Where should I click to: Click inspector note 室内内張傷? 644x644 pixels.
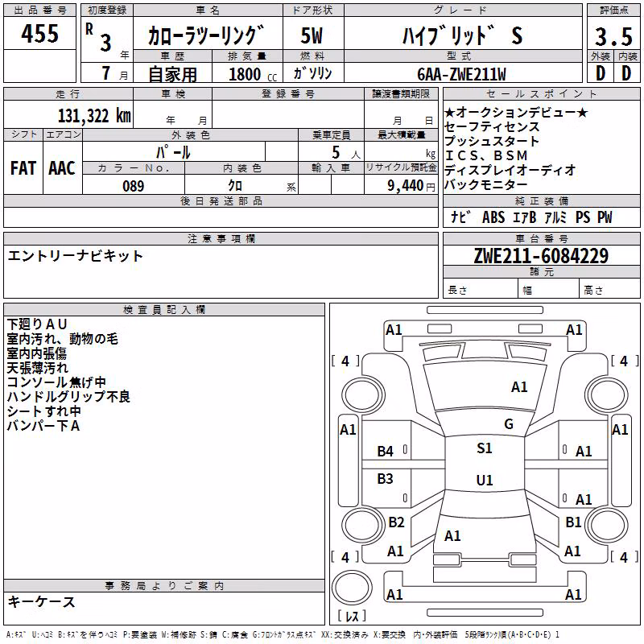tap(36, 353)
